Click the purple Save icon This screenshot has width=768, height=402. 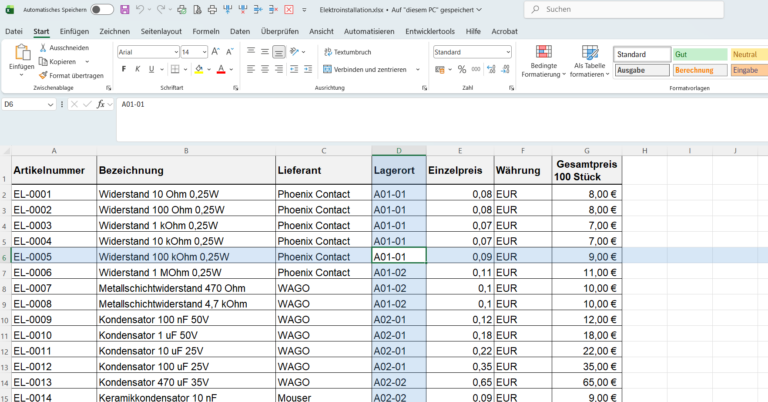click(x=125, y=9)
